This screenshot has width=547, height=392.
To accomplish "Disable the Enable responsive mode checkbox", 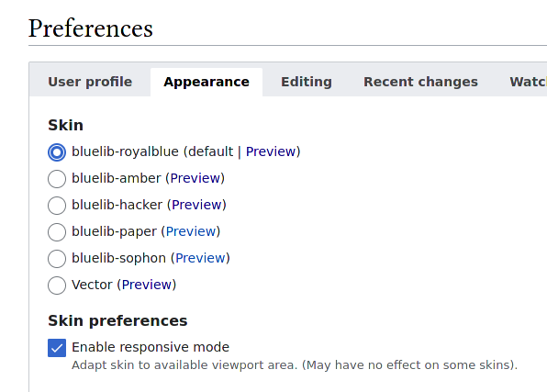I will coord(57,348).
